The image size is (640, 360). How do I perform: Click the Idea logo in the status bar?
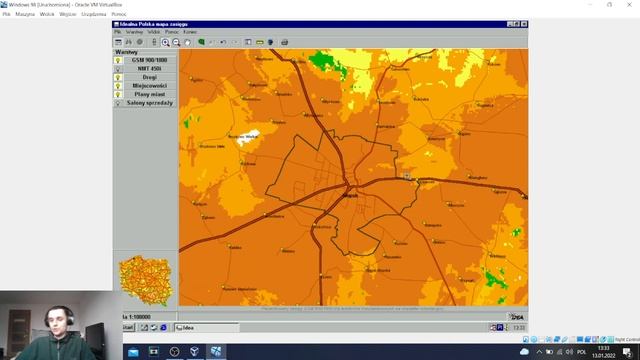(x=517, y=317)
